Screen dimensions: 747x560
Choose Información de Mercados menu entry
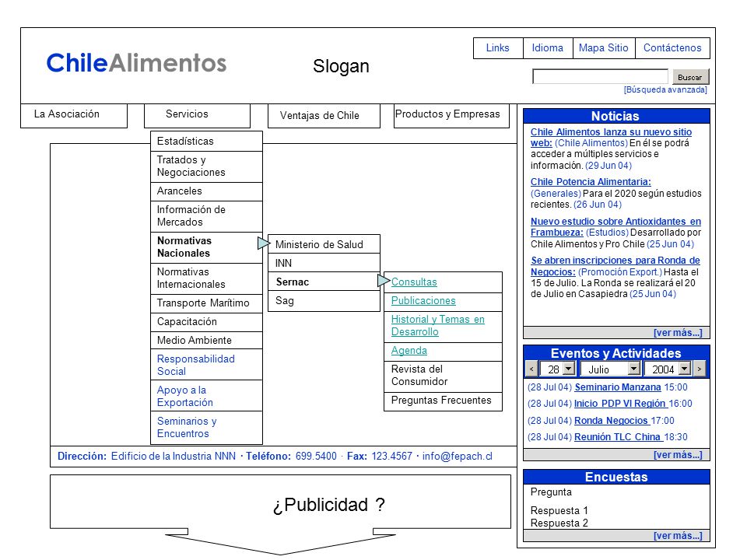point(206,216)
